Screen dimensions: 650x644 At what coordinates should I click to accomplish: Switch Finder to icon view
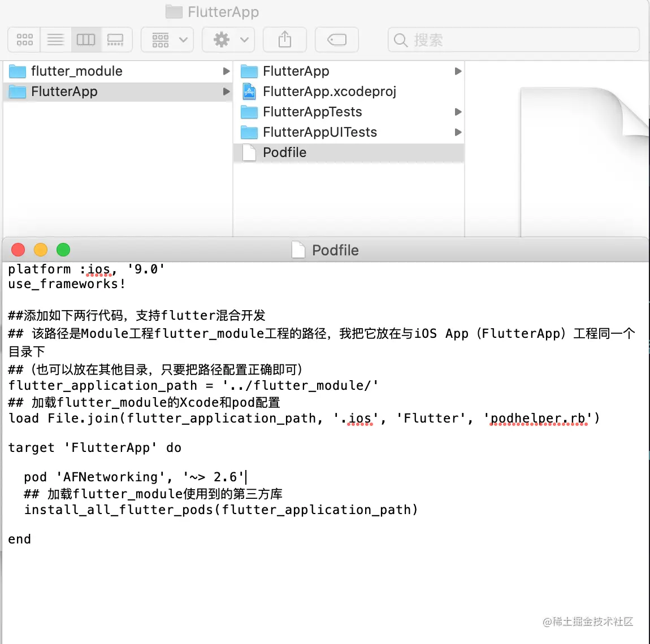tap(24, 40)
